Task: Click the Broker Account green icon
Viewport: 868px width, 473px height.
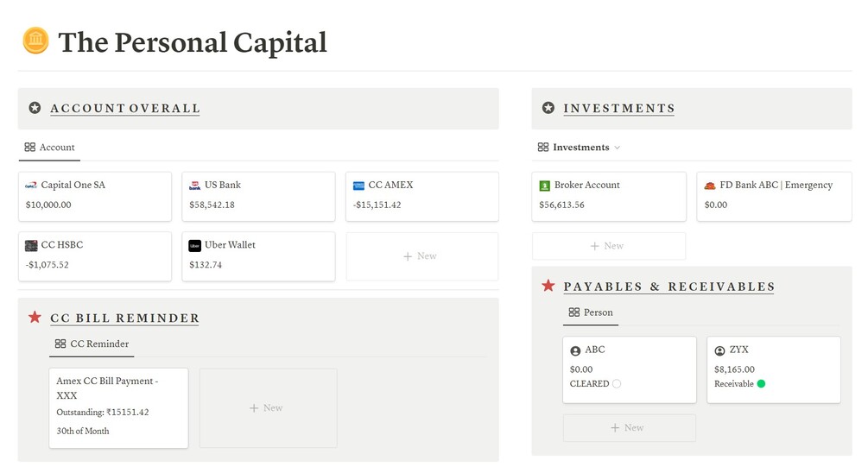Action: click(544, 185)
